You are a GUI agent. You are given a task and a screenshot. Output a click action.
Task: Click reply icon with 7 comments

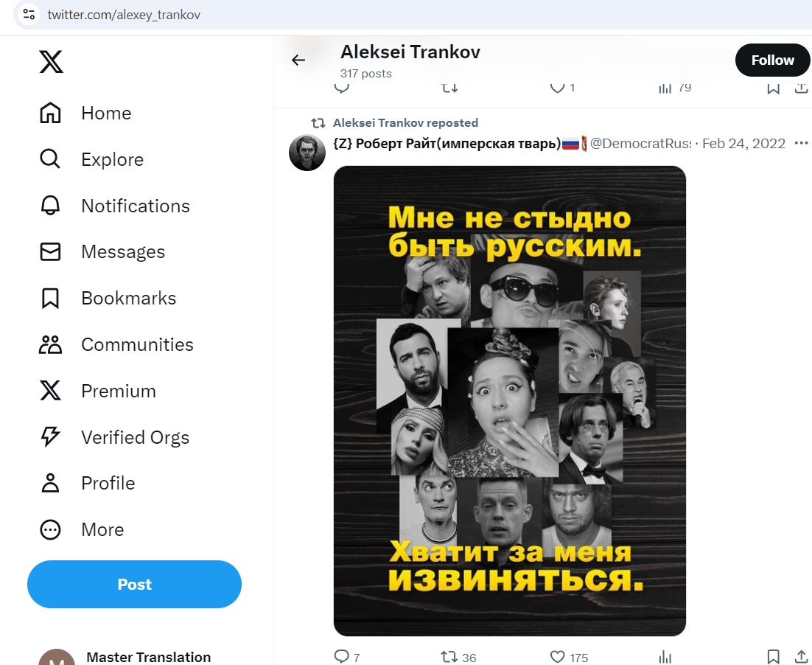tap(342, 656)
